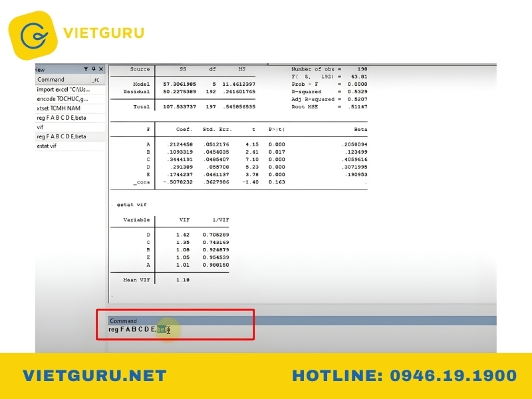
Task: Click the filter icon in the history panel header
Action: tap(86, 69)
